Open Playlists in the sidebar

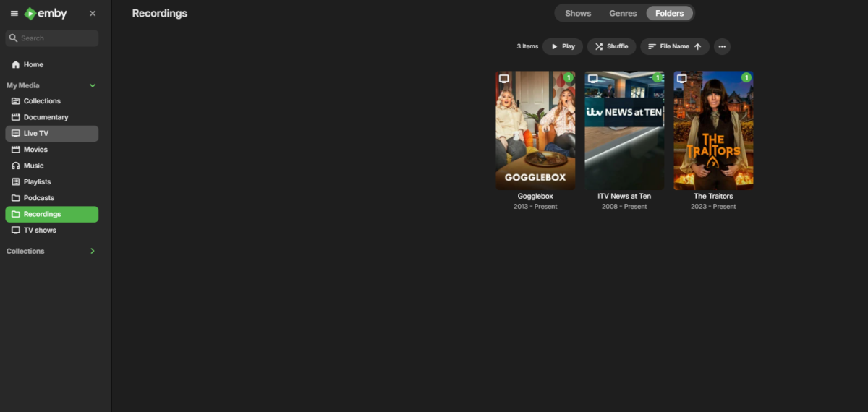52,181
